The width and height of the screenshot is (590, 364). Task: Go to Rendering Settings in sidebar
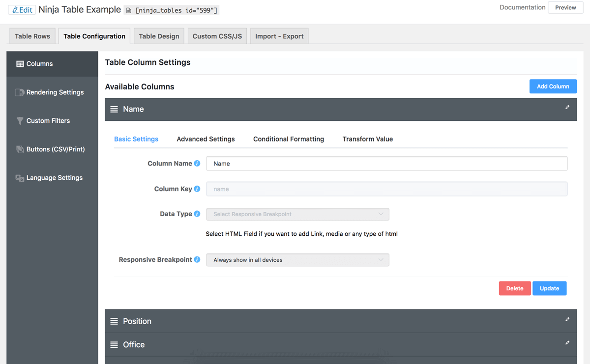(55, 92)
